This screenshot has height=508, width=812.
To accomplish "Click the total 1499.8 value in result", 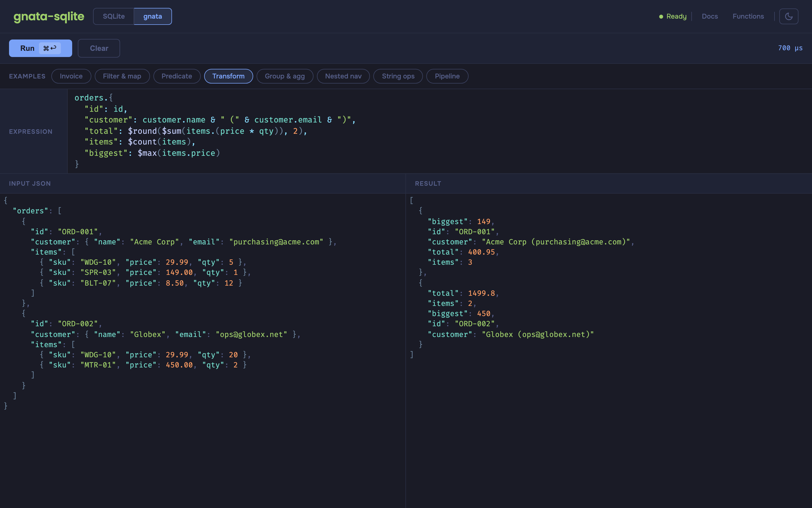I will pos(482,293).
